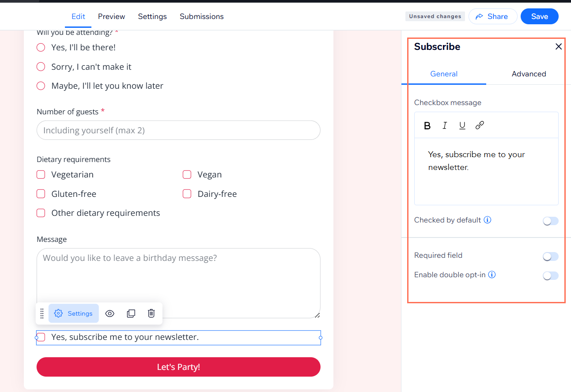The image size is (571, 392).
Task: Check the Vegan dietary checkbox
Action: (x=187, y=175)
